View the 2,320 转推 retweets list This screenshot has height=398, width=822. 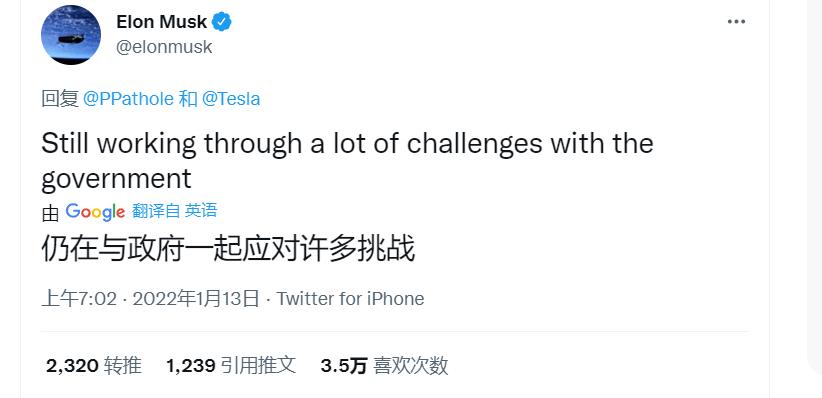point(94,365)
